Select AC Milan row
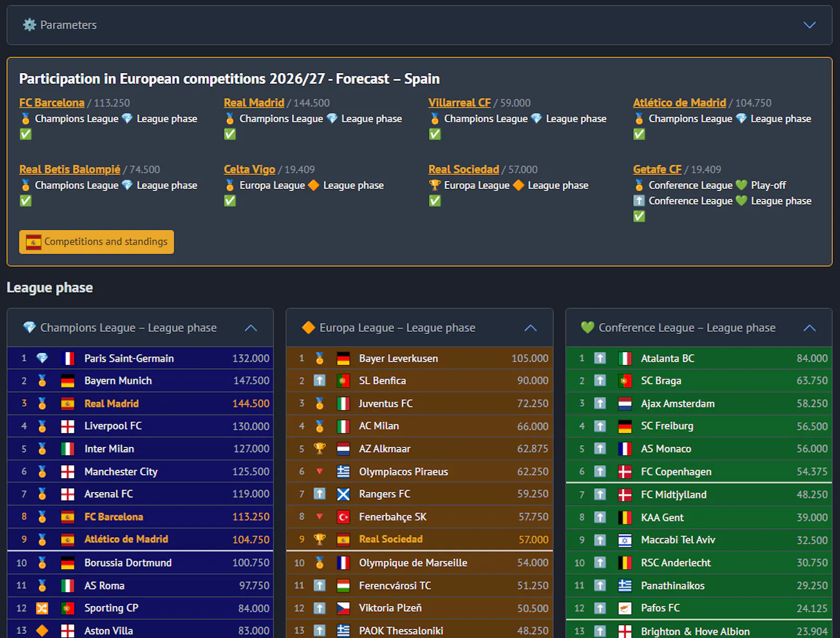This screenshot has height=638, width=840. click(x=419, y=426)
